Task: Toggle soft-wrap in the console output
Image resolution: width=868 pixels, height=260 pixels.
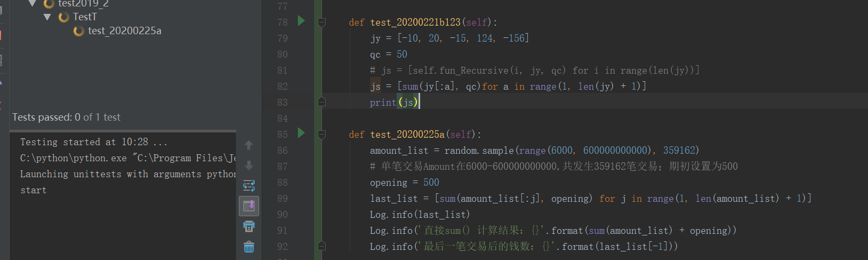Action: coord(249,186)
